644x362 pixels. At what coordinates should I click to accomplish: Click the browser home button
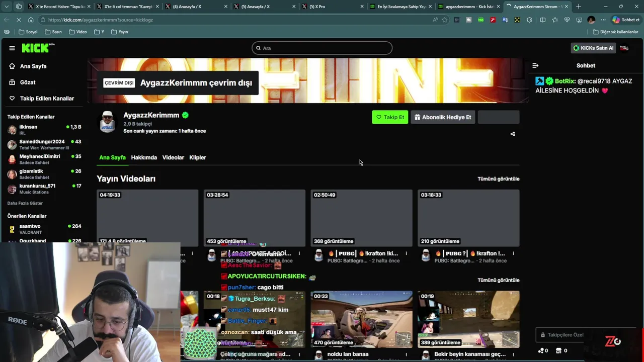(31, 20)
